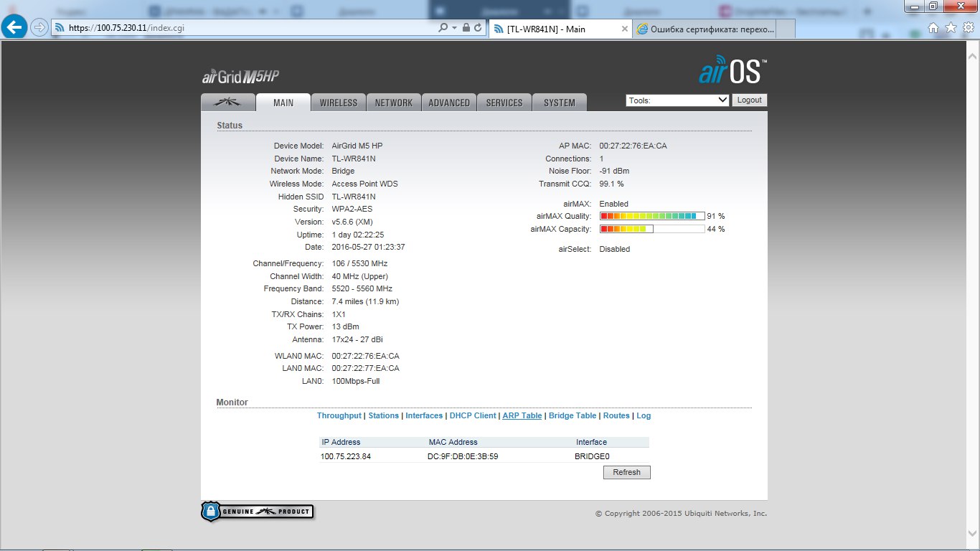This screenshot has height=551, width=980.
Task: Open the Log monitor link
Action: [644, 415]
